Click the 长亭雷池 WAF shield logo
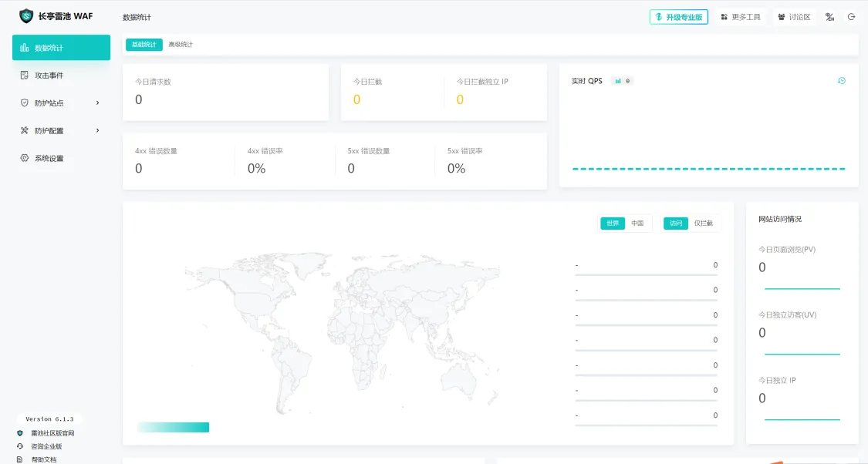Image resolution: width=868 pixels, height=464 pixels. [26, 16]
